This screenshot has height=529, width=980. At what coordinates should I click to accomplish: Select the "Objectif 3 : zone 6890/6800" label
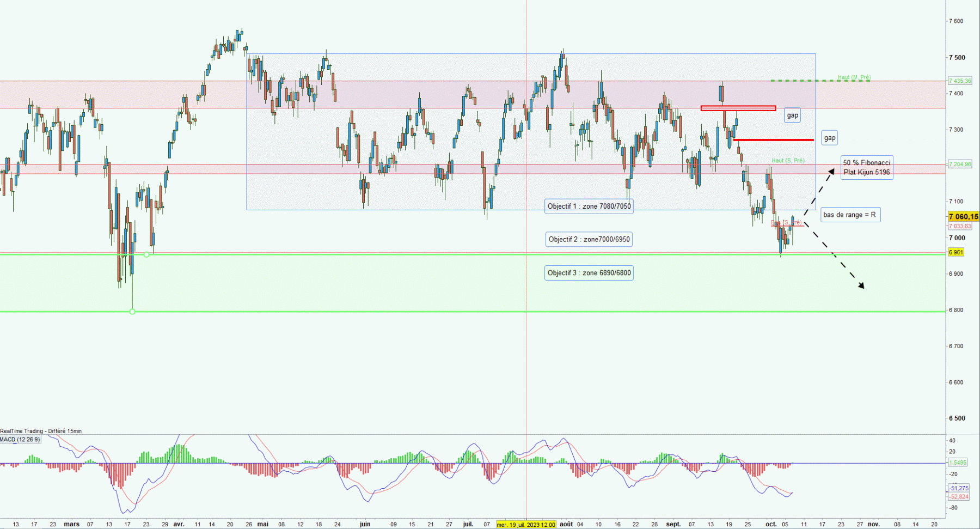pyautogui.click(x=589, y=273)
